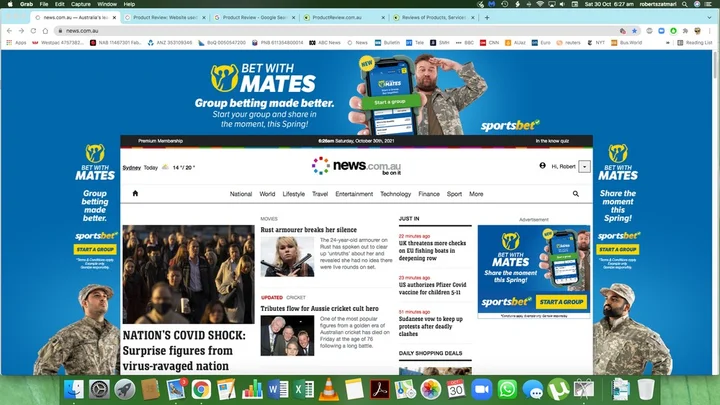Image resolution: width=720 pixels, height=405 pixels.
Task: Open the Technology section
Action: pyautogui.click(x=395, y=194)
